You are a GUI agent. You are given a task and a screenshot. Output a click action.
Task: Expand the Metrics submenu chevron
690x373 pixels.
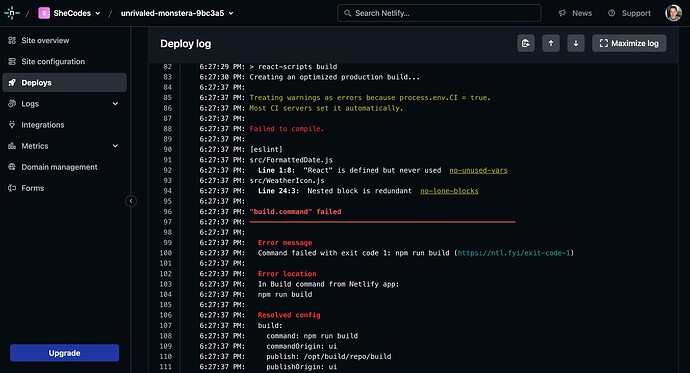click(115, 146)
